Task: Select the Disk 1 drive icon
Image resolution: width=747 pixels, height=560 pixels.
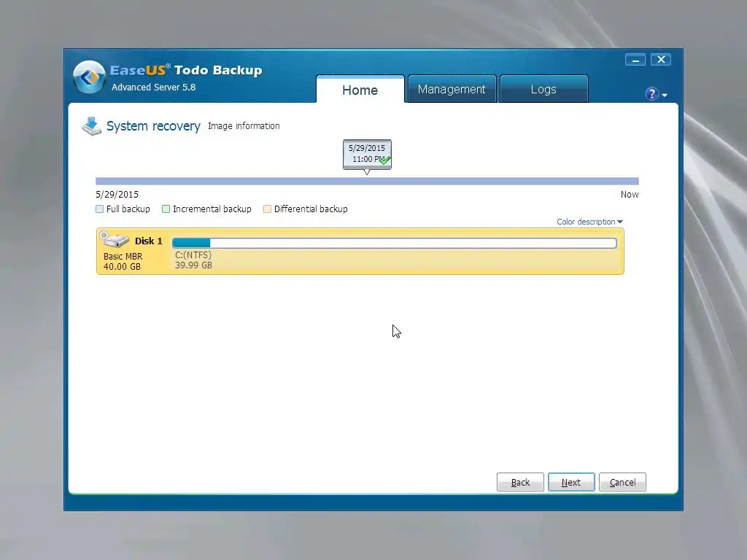Action: (x=116, y=241)
